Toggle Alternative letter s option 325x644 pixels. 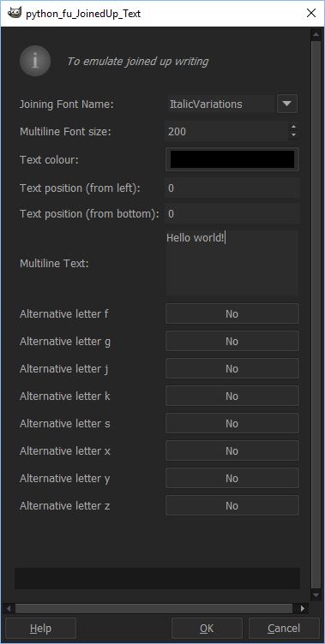[x=232, y=423]
